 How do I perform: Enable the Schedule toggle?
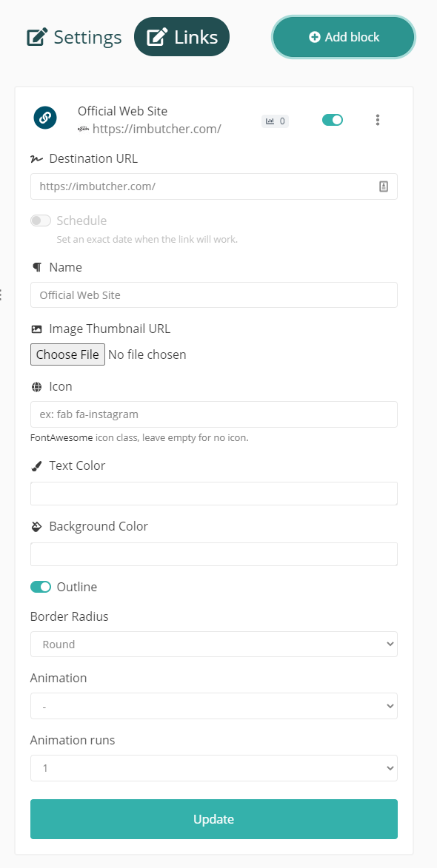point(41,221)
